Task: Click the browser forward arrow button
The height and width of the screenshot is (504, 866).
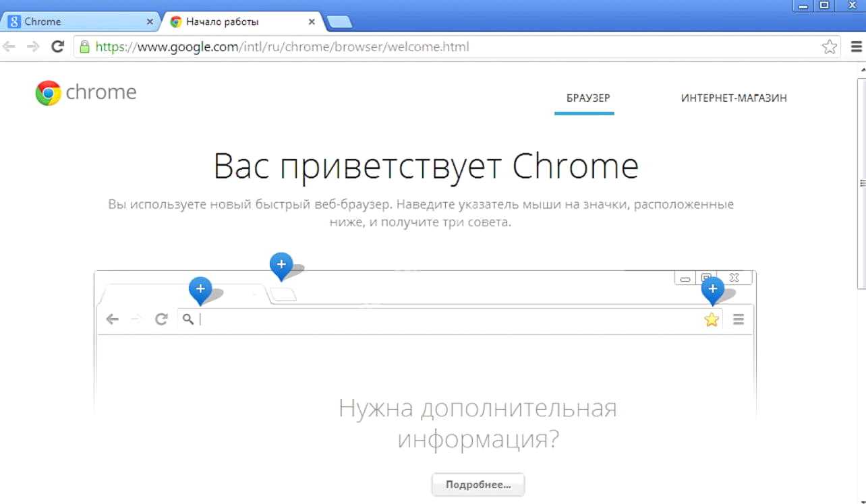Action: pos(32,46)
